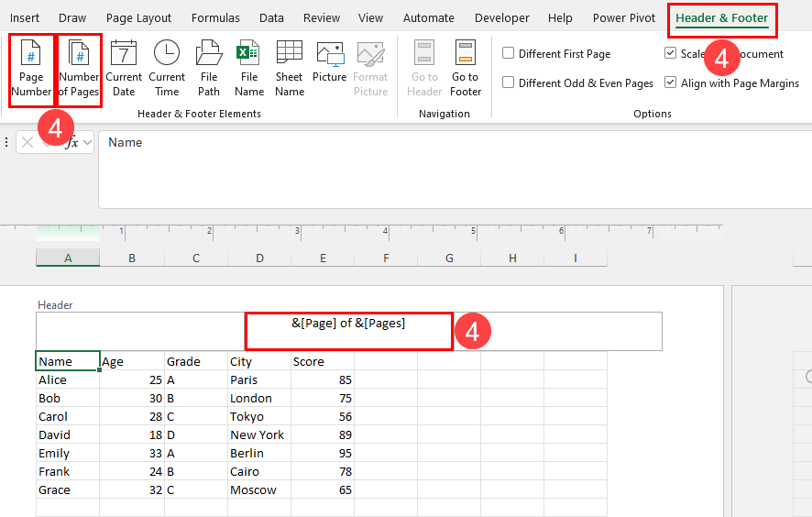The height and width of the screenshot is (517, 812).
Task: Select the Paris city cell
Action: [x=259, y=379]
